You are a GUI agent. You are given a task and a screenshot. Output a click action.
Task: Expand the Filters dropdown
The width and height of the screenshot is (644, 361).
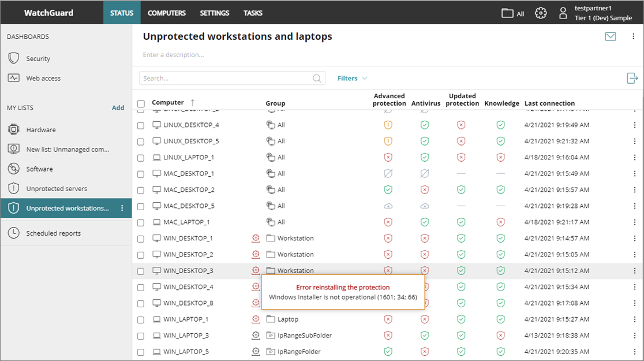tap(352, 78)
